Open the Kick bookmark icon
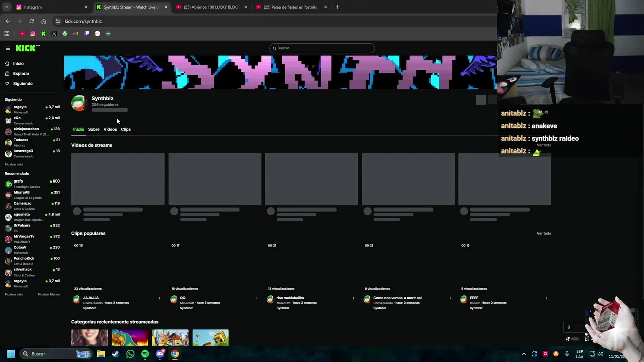The image size is (644, 362). coord(43,34)
